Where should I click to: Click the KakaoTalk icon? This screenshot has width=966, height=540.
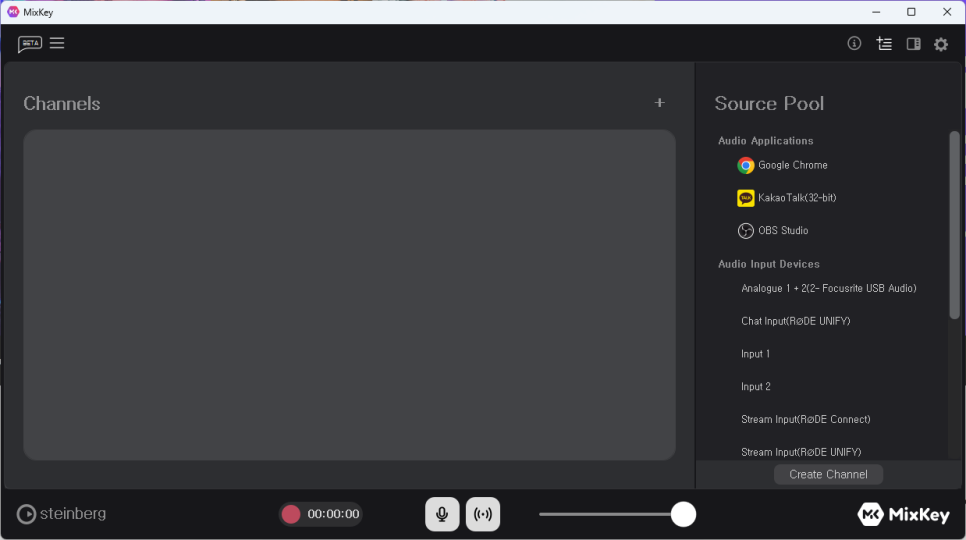[x=745, y=198]
